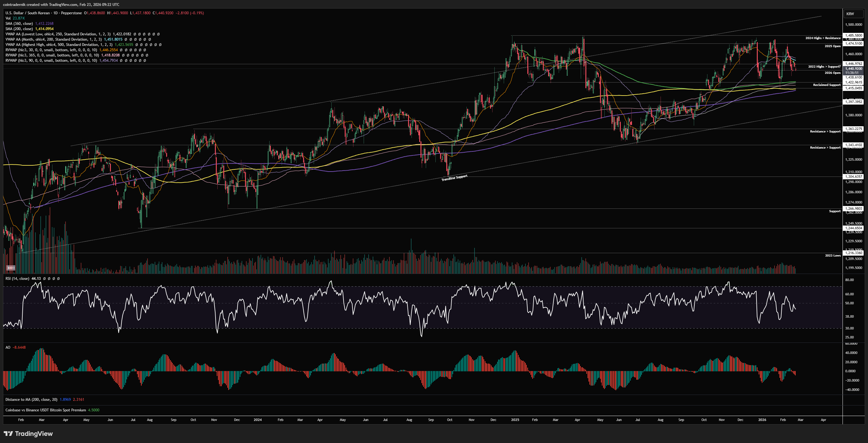Expand the Coinbase vs Binance Premium pane
Viewport: 868px width, 443px height.
pos(45,410)
